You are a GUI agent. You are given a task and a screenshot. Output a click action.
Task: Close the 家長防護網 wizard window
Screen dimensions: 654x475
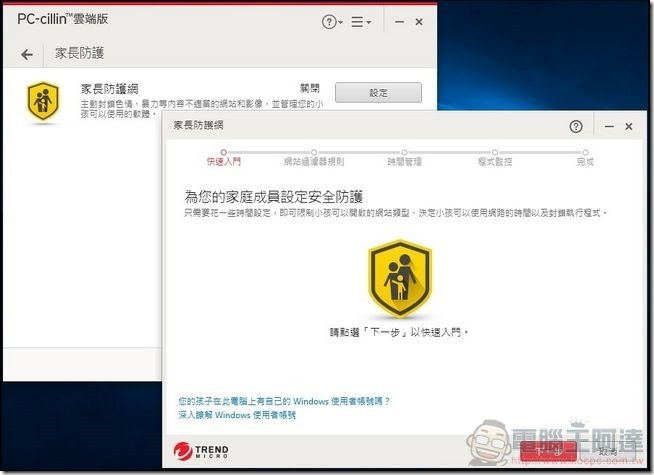pos(629,126)
